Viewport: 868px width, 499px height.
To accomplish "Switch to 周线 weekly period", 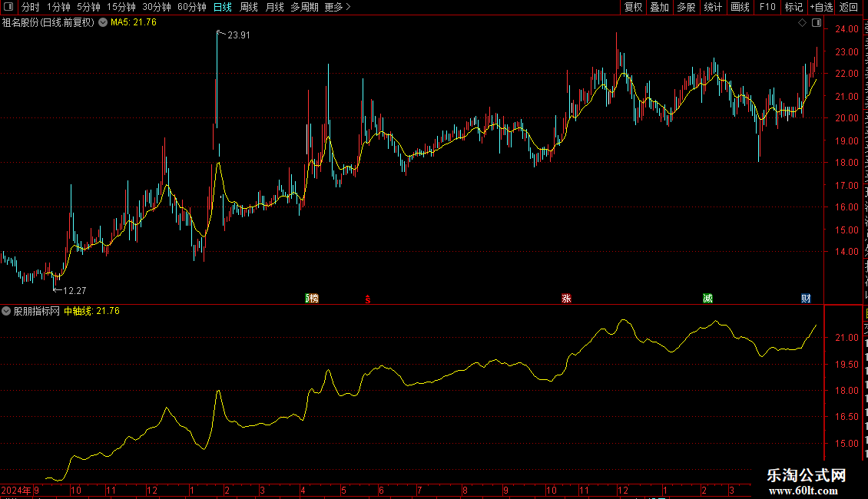I will (x=249, y=7).
